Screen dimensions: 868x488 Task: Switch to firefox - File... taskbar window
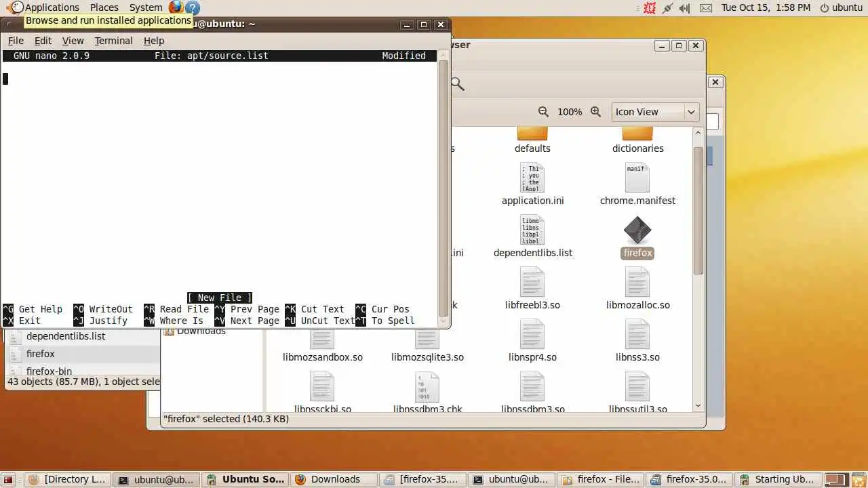pos(601,480)
